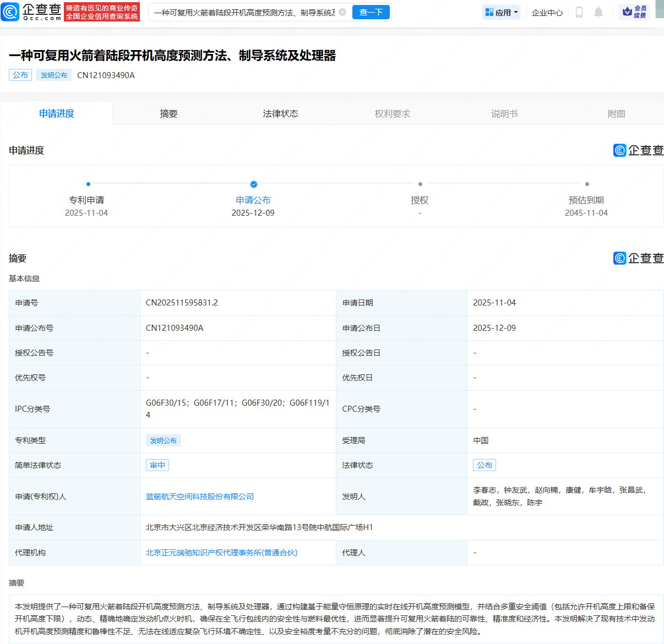Open the notification bell
The image size is (664, 644).
pyautogui.click(x=598, y=12)
